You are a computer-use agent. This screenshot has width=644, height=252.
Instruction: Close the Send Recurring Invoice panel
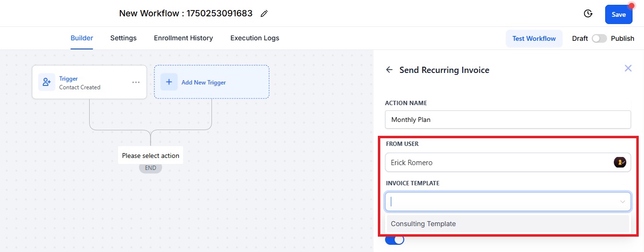[x=628, y=68]
